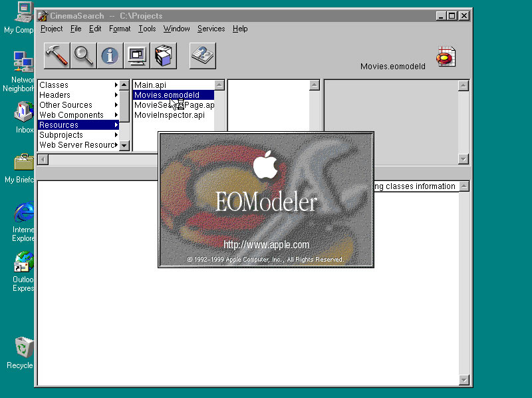This screenshot has height=398, width=532.
Task: Click the up arrow of preview pane scrollbar
Action: [464, 86]
